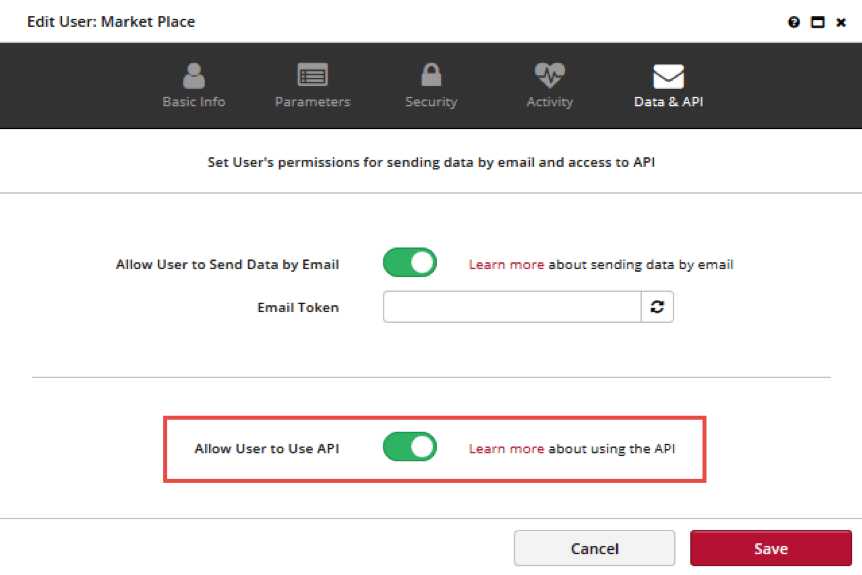View the Activity tab
This screenshot has height=575, width=862.
pos(550,86)
